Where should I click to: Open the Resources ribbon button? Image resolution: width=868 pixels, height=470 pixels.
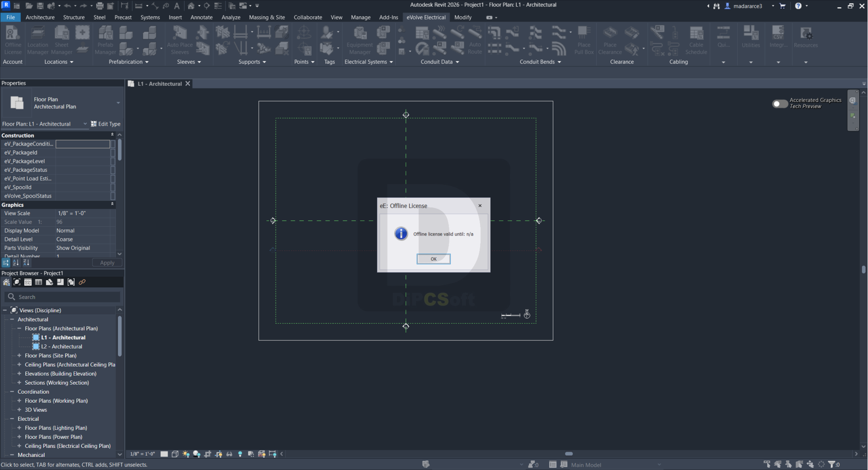click(806, 36)
